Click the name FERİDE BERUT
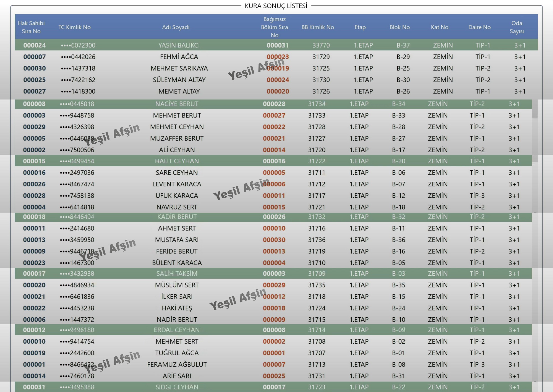The width and height of the screenshot is (553, 392). pos(177,251)
